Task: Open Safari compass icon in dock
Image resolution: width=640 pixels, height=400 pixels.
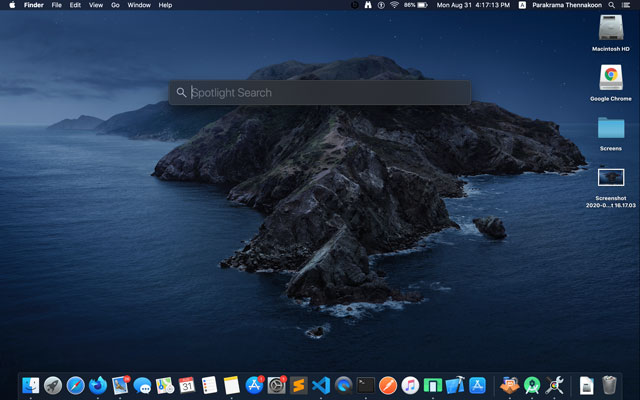Action: tap(76, 385)
